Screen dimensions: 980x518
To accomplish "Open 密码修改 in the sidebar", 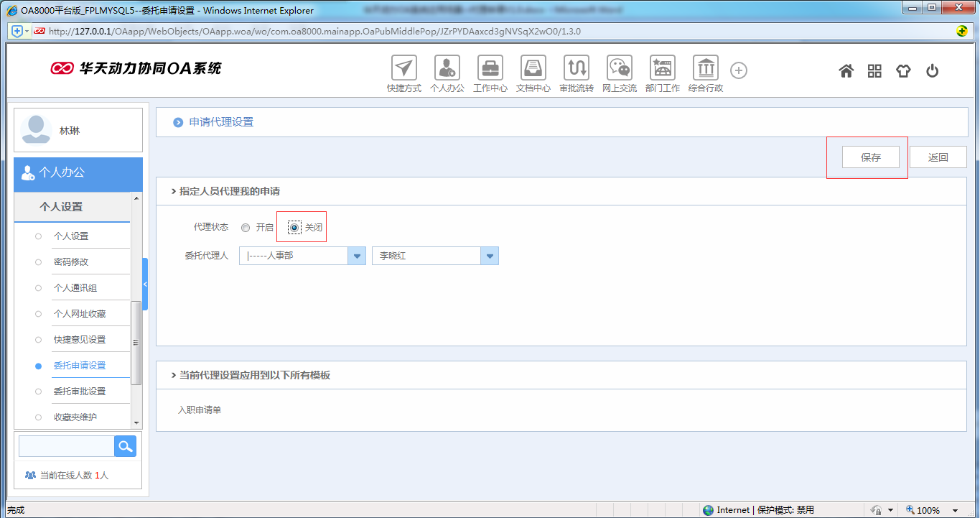I will point(71,262).
